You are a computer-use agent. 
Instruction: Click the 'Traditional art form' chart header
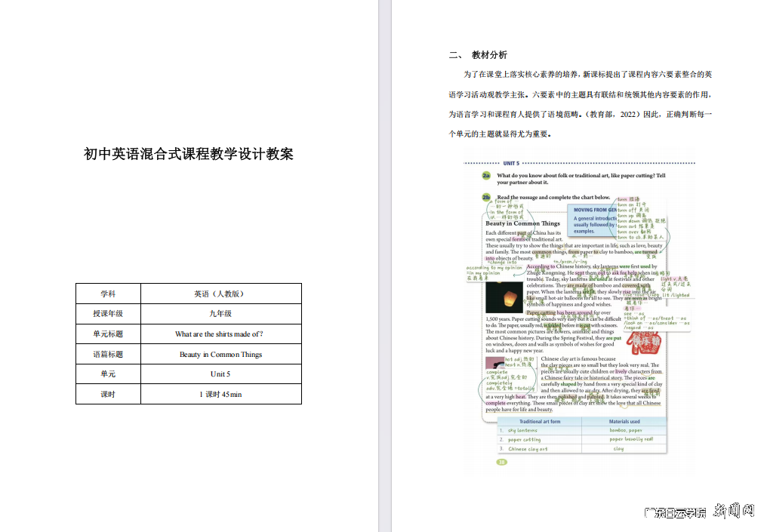tap(540, 422)
